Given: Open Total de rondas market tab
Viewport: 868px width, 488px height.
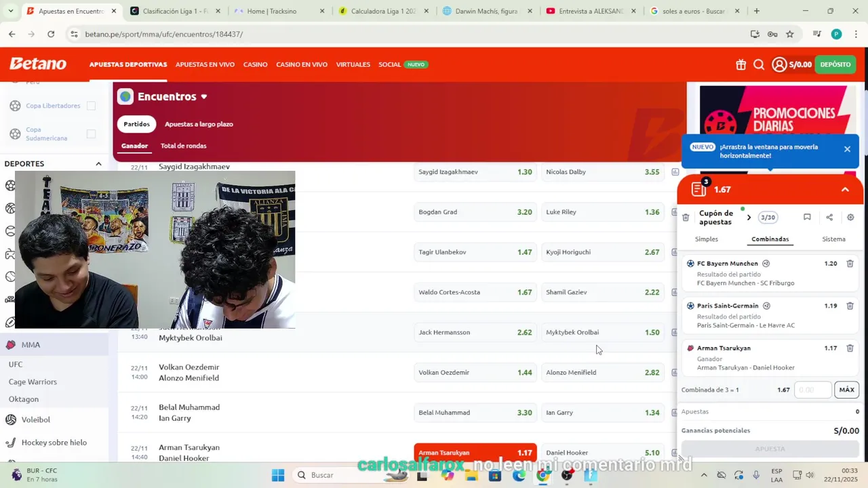Looking at the screenshot, I should (x=183, y=146).
